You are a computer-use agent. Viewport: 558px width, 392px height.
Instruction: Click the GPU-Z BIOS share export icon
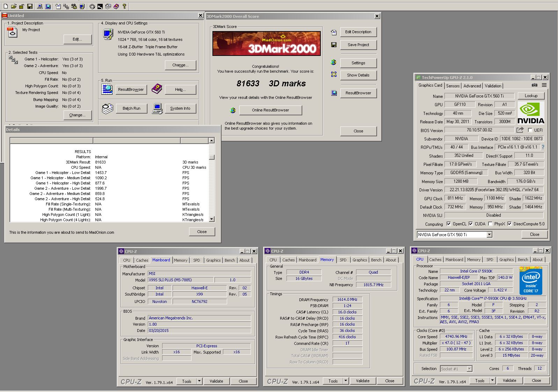click(520, 130)
